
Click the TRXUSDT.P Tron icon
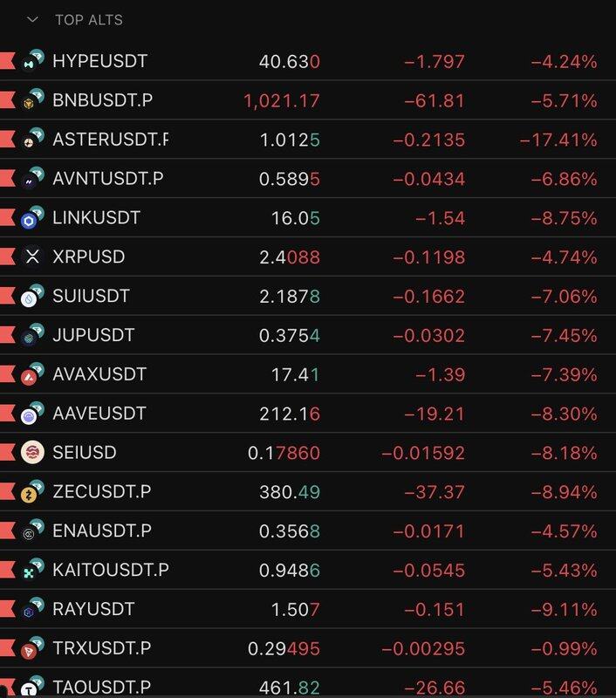point(32,649)
